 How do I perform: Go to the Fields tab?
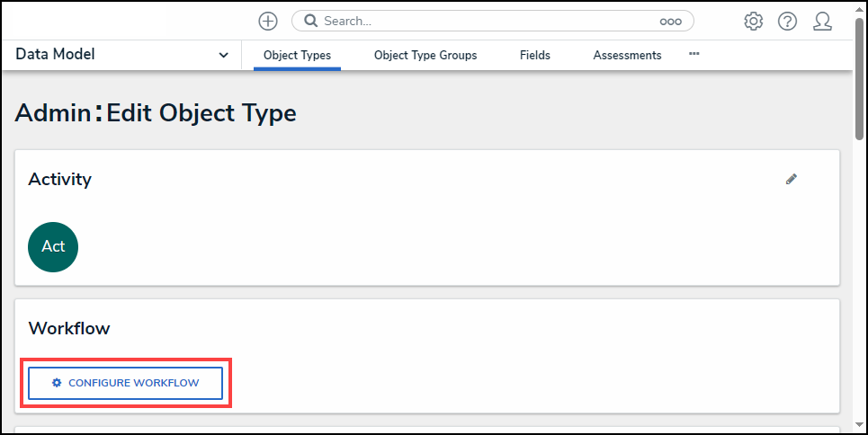click(535, 56)
